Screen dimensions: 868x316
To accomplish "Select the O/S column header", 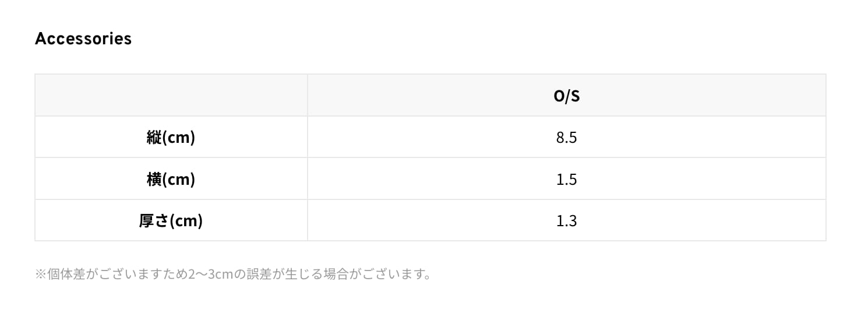I will pyautogui.click(x=566, y=96).
